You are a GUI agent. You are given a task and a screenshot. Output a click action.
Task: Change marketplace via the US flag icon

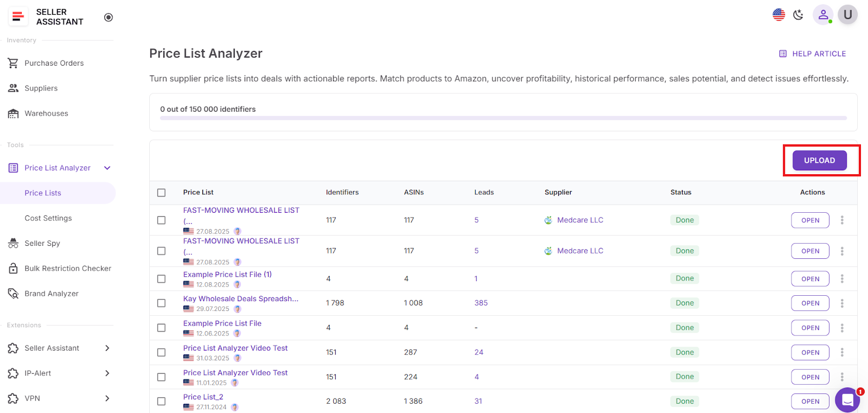[x=779, y=15]
